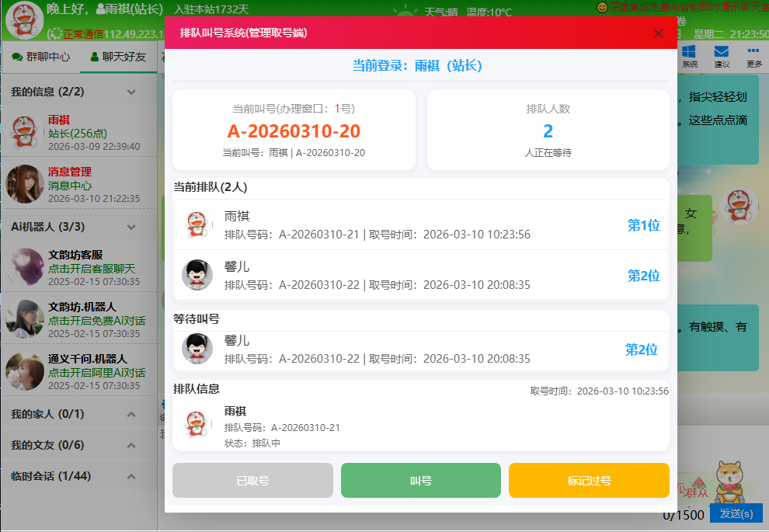Expand the 我的家人 (0/1) group
The width and height of the screenshot is (769, 532).
click(131, 414)
